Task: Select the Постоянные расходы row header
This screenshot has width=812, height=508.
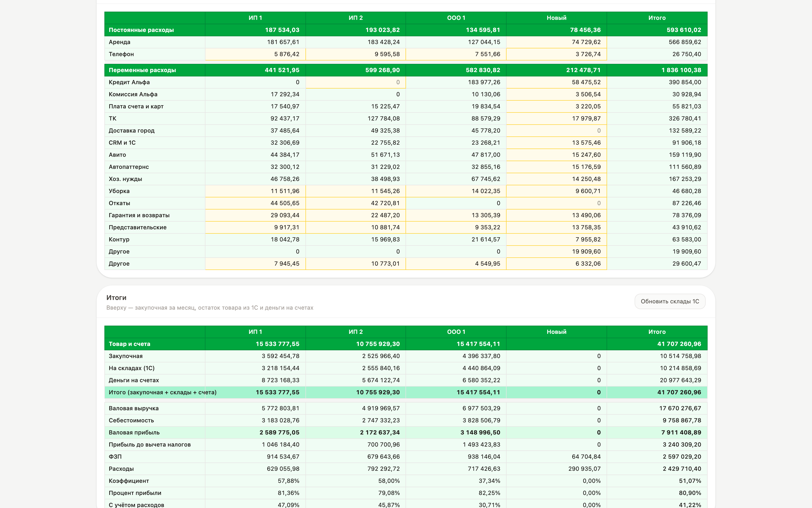Action: tap(155, 30)
